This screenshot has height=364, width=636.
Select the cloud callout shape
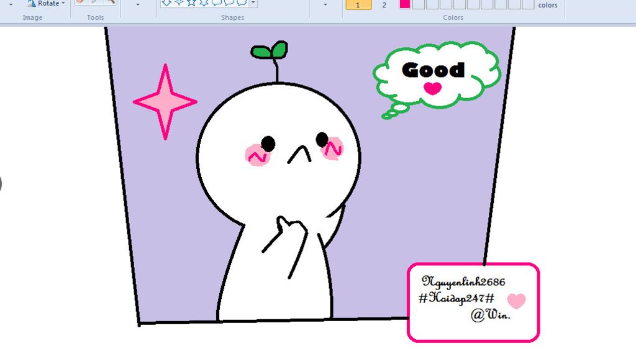(x=242, y=2)
